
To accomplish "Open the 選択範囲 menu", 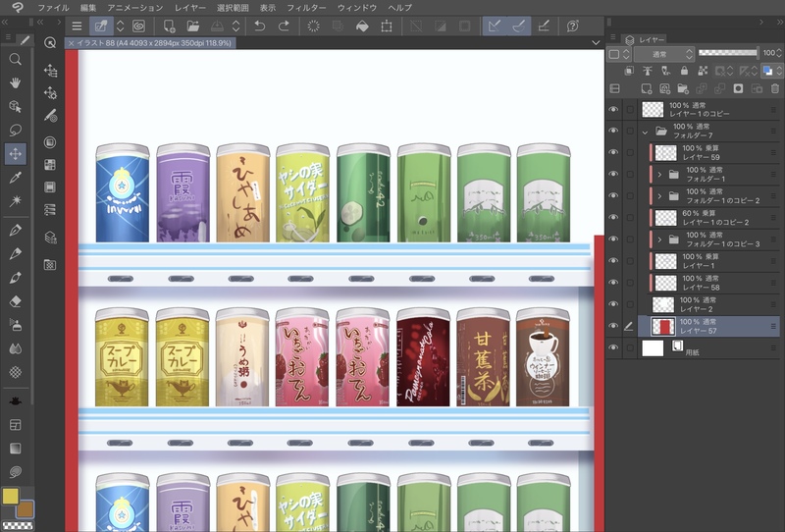I will coord(232,7).
